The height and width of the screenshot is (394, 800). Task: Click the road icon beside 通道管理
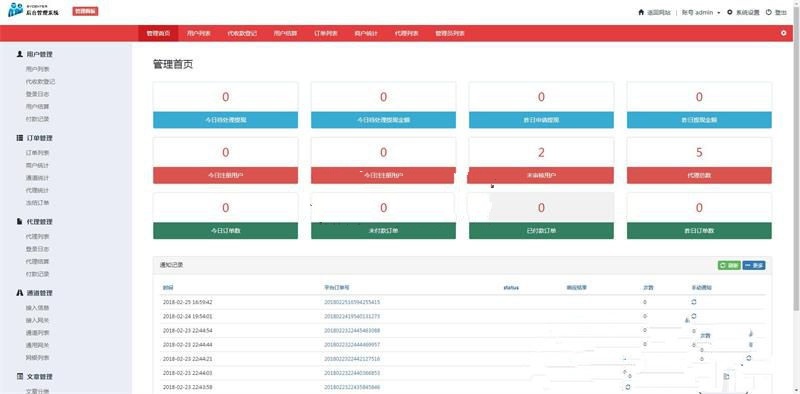coord(19,293)
